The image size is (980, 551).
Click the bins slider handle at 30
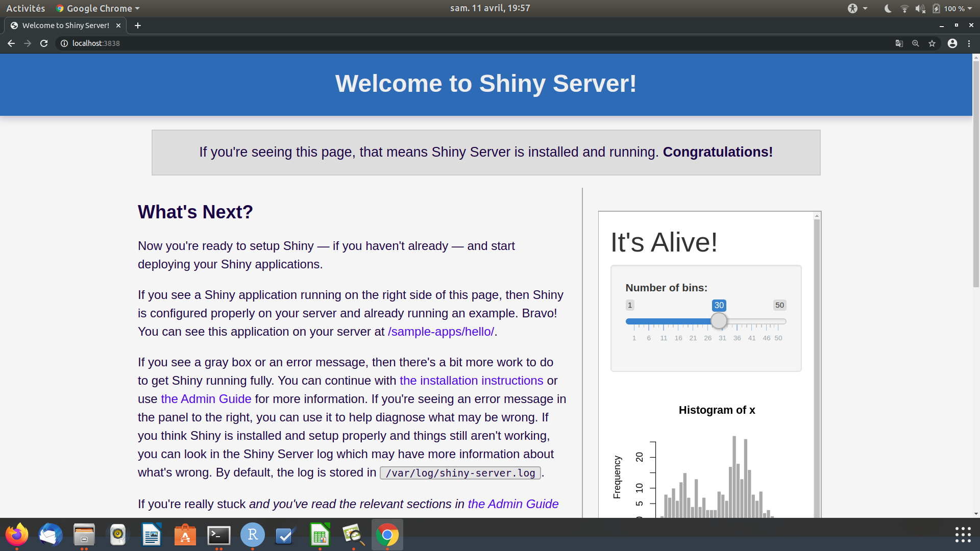pyautogui.click(x=719, y=321)
